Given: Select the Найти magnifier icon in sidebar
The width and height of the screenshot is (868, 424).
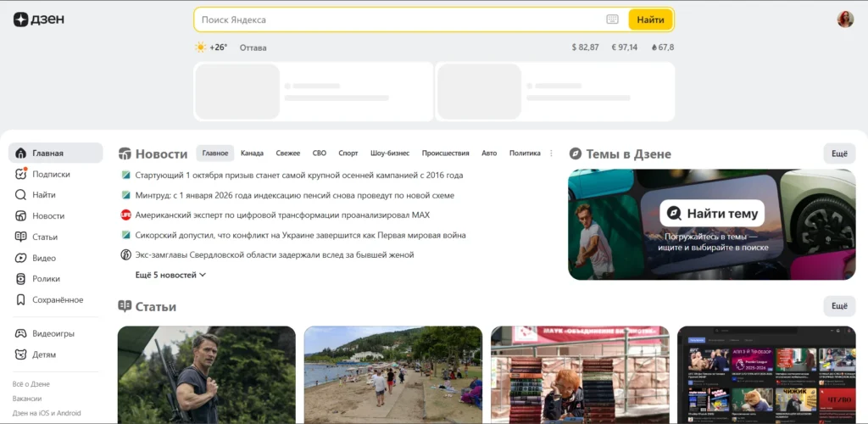Looking at the screenshot, I should coord(20,195).
